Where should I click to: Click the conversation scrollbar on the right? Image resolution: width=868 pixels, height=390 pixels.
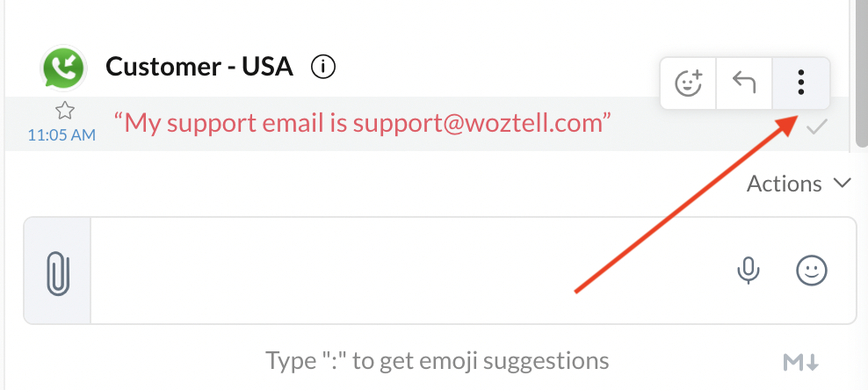(x=861, y=74)
